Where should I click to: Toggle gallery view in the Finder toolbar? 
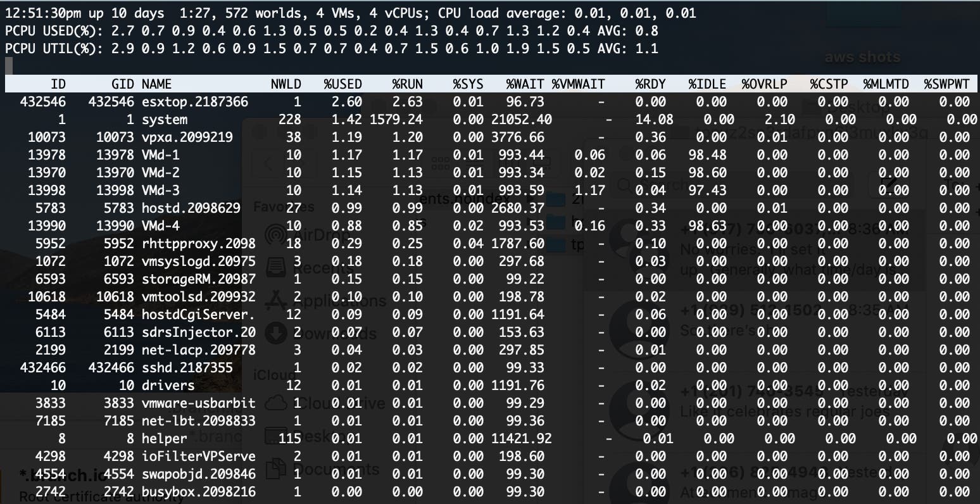pos(541,163)
